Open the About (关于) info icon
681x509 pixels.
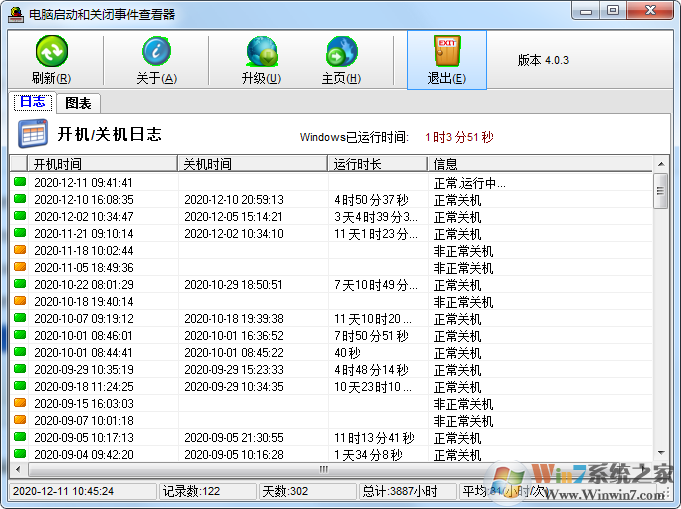pos(155,52)
